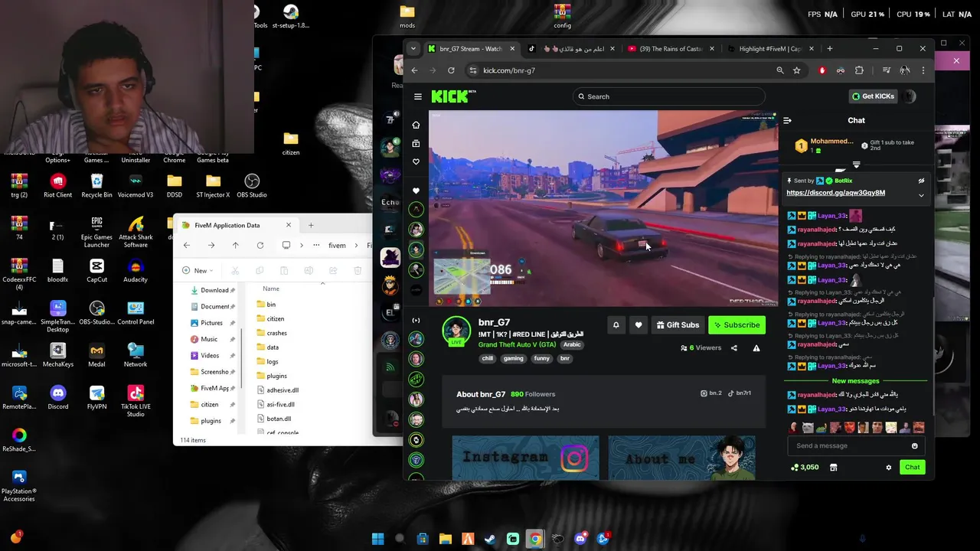Open File Explorer from the taskbar
The width and height of the screenshot is (980, 551).
445,539
